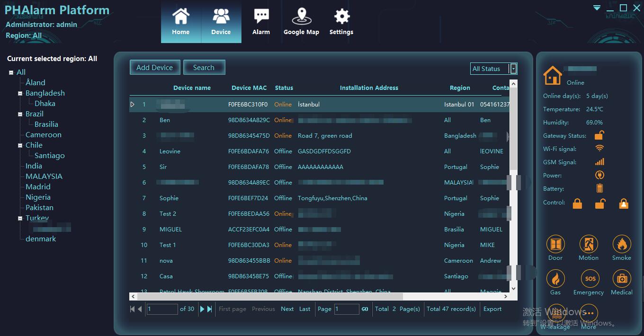Go to first record arrow icon
This screenshot has height=336, width=644.
pos(132,309)
